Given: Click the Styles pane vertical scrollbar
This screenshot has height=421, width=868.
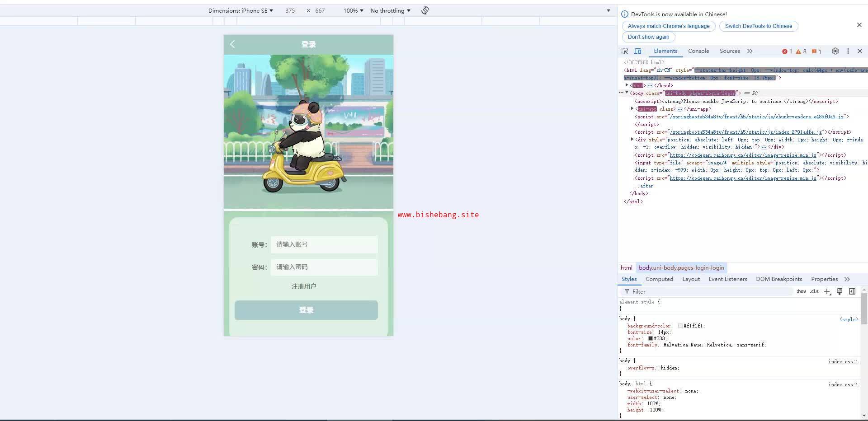Looking at the screenshot, I should (x=864, y=308).
